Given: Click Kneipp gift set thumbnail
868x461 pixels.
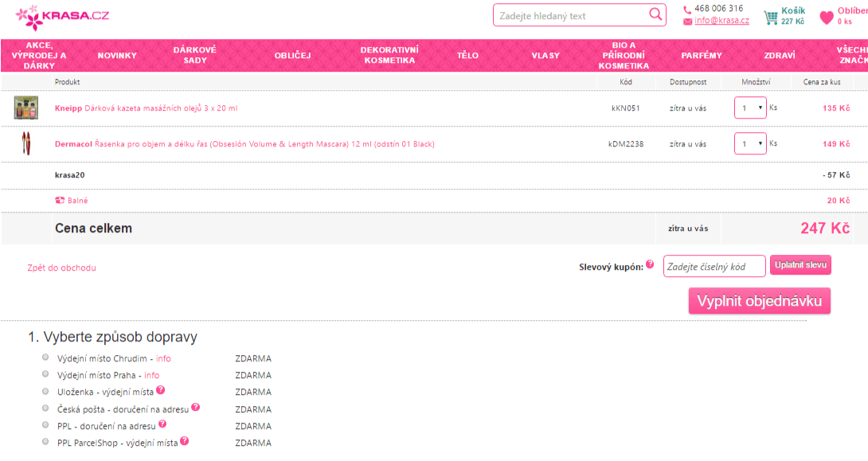Looking at the screenshot, I should 26,108.
